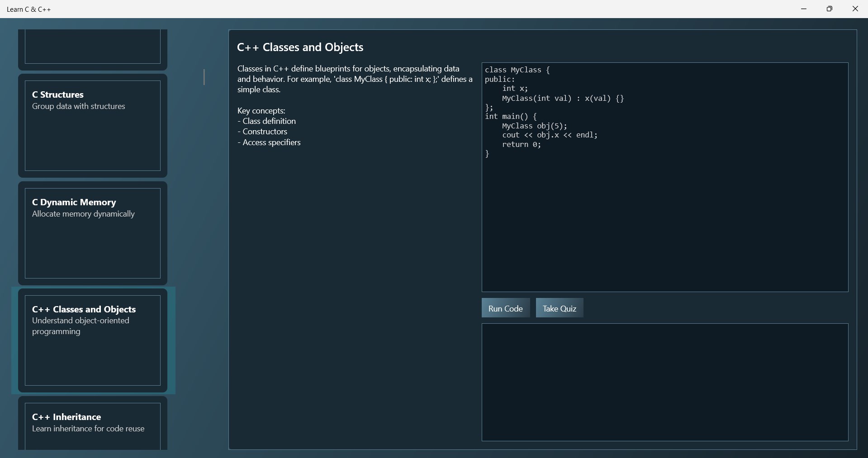Click the 'Allocate memory dynamically' description text

82,214
